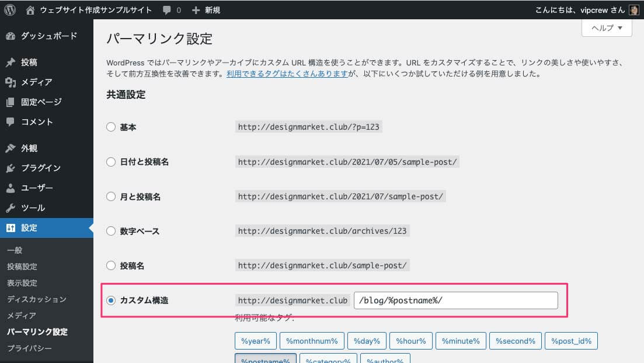The image size is (644, 363).
Task: Open 利用できるタグはたくさんあります link
Action: tap(287, 74)
